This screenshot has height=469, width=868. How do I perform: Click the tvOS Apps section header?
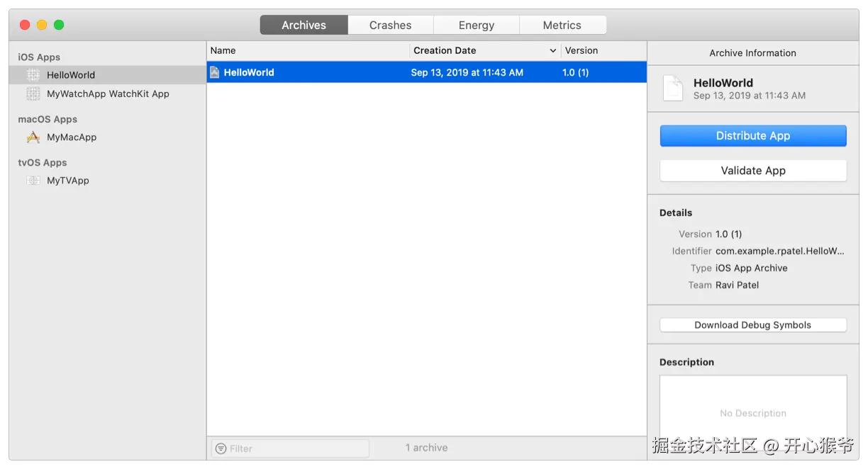click(43, 163)
